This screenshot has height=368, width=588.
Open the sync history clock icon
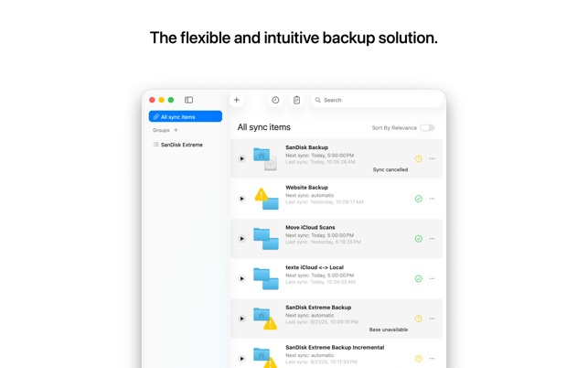click(x=275, y=100)
